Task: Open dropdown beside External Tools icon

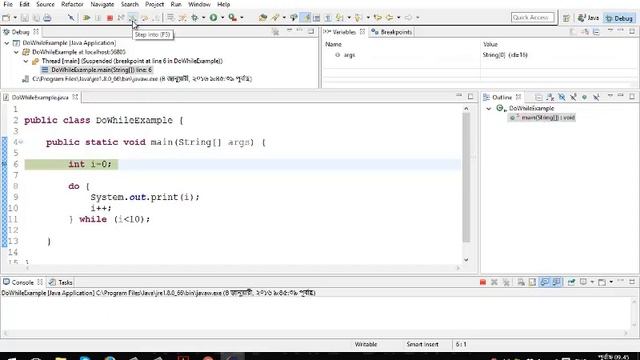Action: point(242,18)
